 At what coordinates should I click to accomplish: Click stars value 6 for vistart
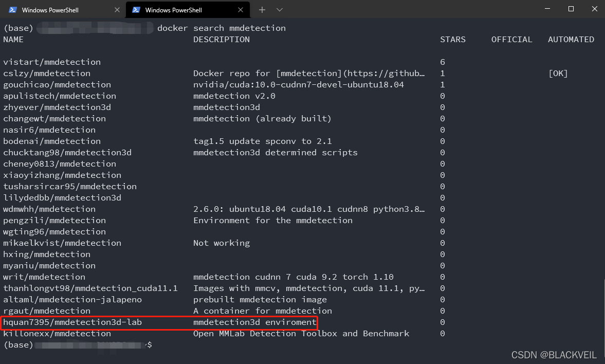(x=443, y=62)
